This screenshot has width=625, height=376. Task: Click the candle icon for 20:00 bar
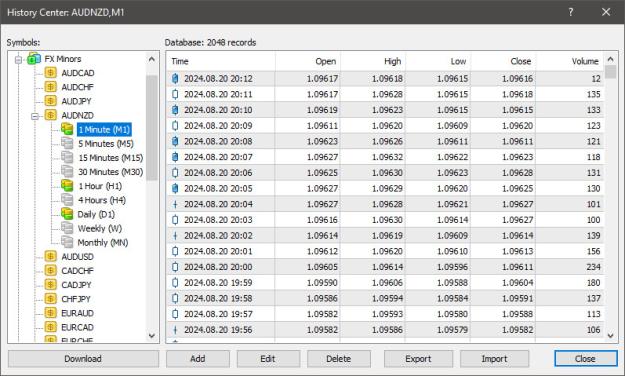(x=175, y=267)
